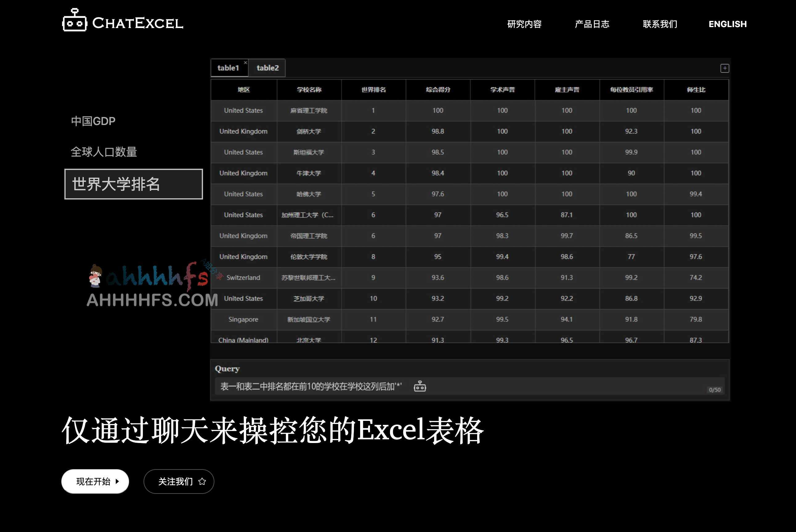Click the star icon on 关注我们 button
Screen dimensions: 796x532
(202, 481)
